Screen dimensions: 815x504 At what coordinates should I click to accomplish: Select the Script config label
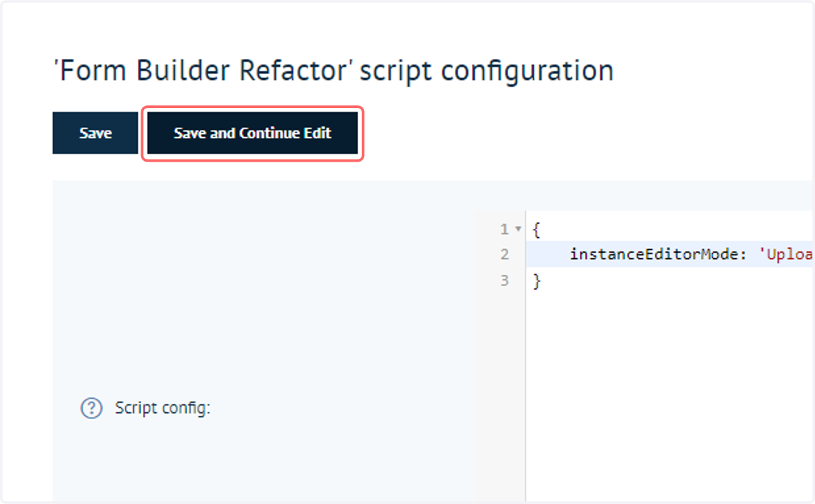(163, 408)
